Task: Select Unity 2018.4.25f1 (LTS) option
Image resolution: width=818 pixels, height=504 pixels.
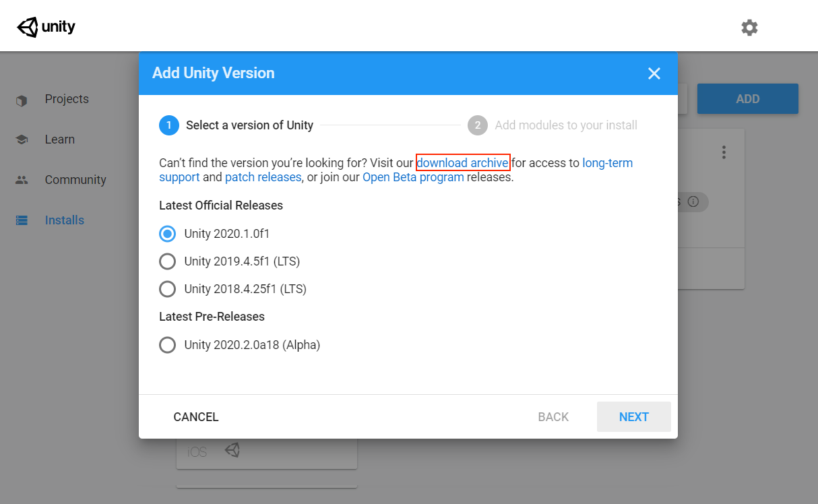Action: pos(167,289)
